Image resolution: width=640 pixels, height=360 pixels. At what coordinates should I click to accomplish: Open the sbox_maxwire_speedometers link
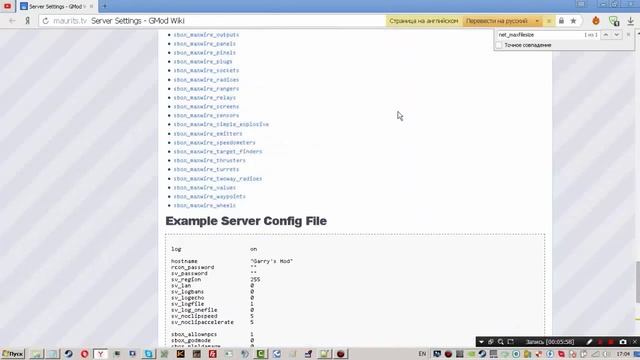tap(214, 142)
